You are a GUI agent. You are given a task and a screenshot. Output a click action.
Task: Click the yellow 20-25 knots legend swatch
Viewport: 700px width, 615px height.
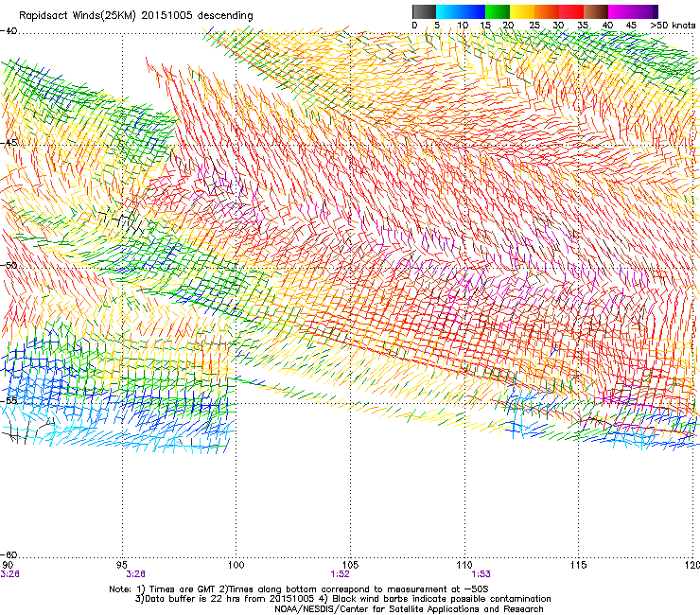[522, 11]
